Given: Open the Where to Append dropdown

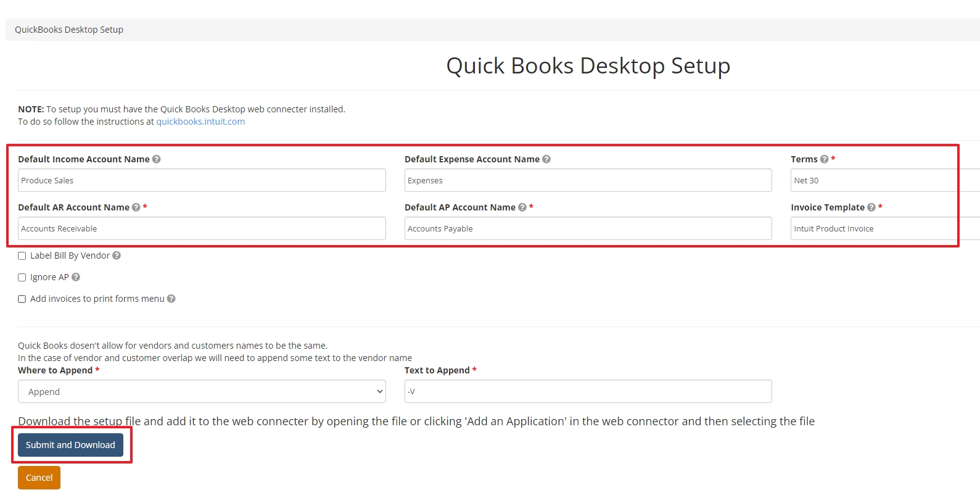Looking at the screenshot, I should coord(202,392).
